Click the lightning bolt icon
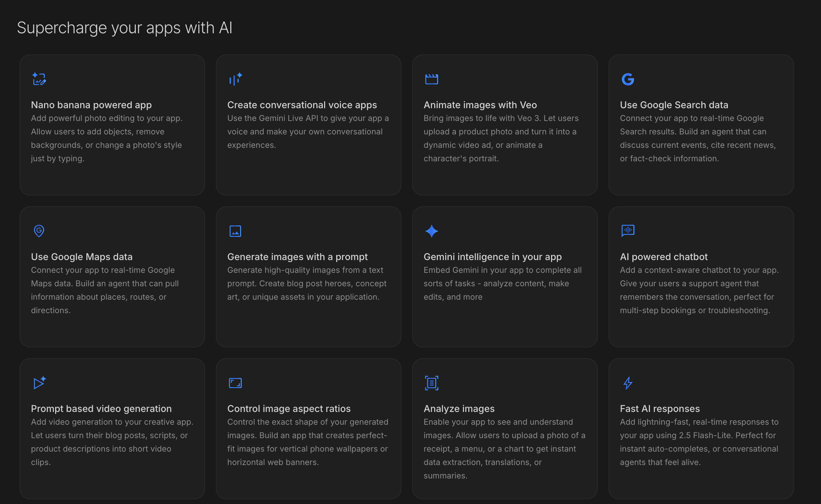 [628, 383]
